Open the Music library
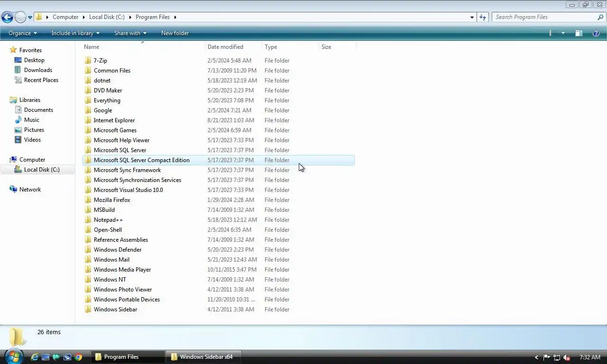Image resolution: width=607 pixels, height=364 pixels. coord(32,120)
